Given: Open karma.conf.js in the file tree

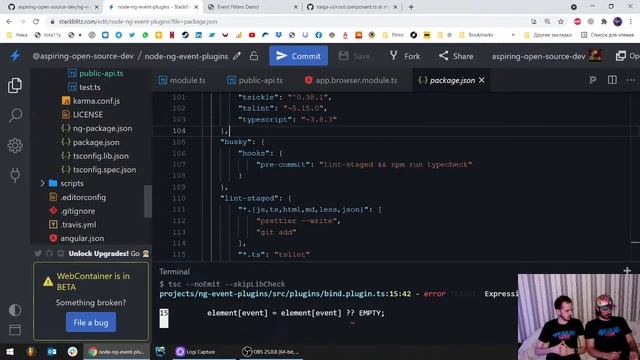Looking at the screenshot, I should pos(96,101).
